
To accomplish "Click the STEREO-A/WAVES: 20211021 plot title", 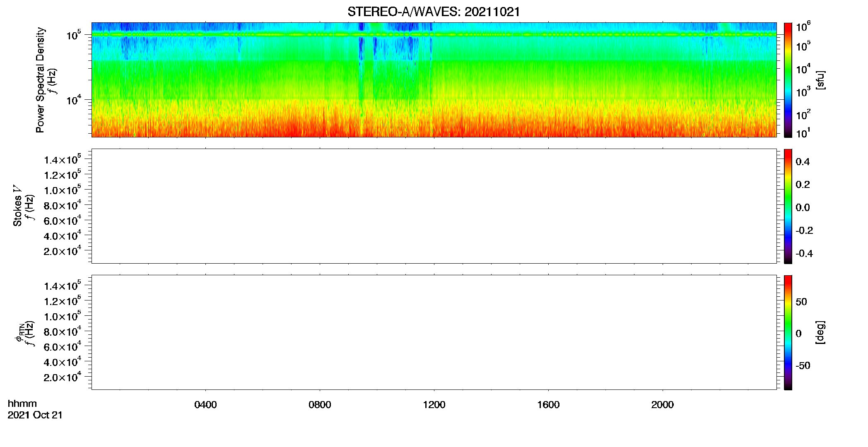I will pyautogui.click(x=434, y=12).
